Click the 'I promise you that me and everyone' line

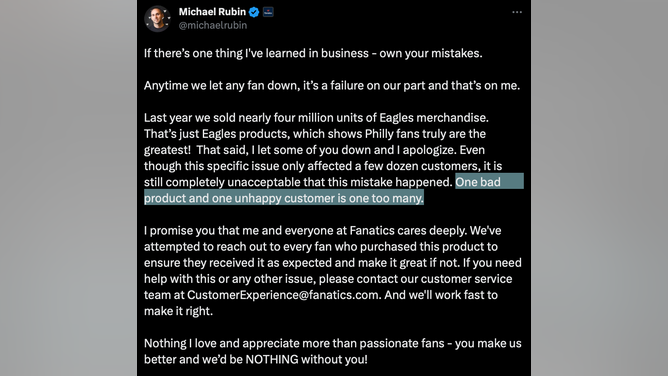click(x=322, y=230)
